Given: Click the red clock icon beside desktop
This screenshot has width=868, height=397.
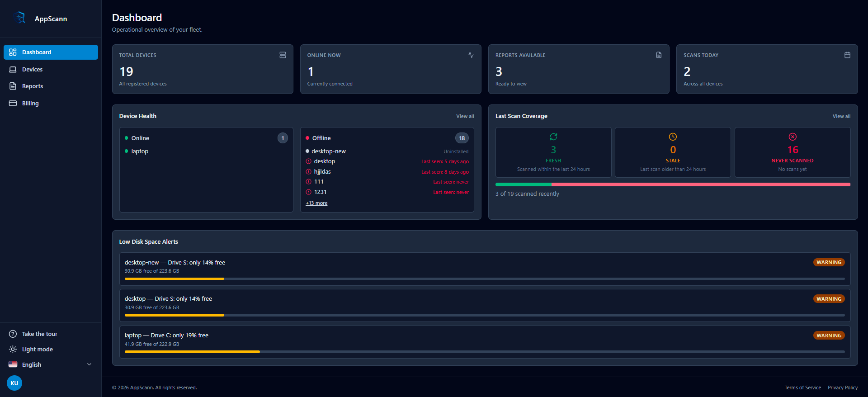Looking at the screenshot, I should pyautogui.click(x=308, y=161).
